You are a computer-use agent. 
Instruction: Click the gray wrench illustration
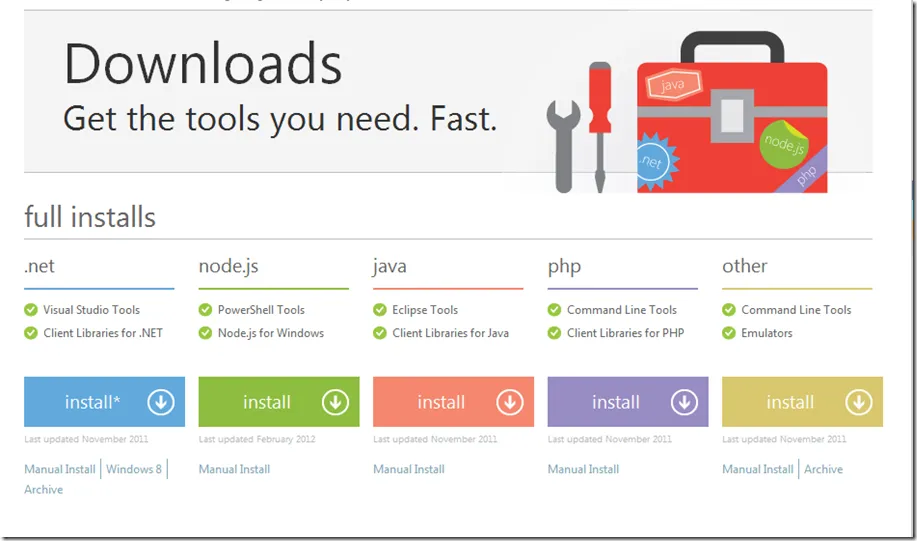(x=564, y=146)
